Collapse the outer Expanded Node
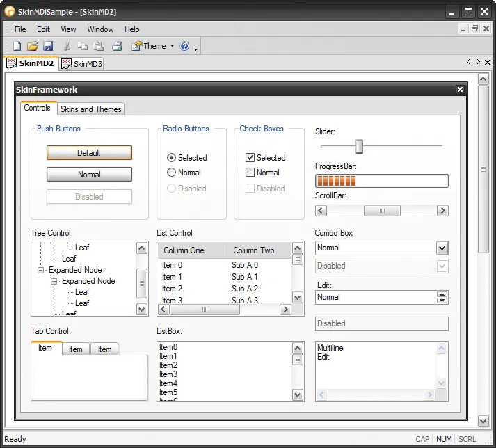This screenshot has height=448, width=496. pyautogui.click(x=40, y=270)
